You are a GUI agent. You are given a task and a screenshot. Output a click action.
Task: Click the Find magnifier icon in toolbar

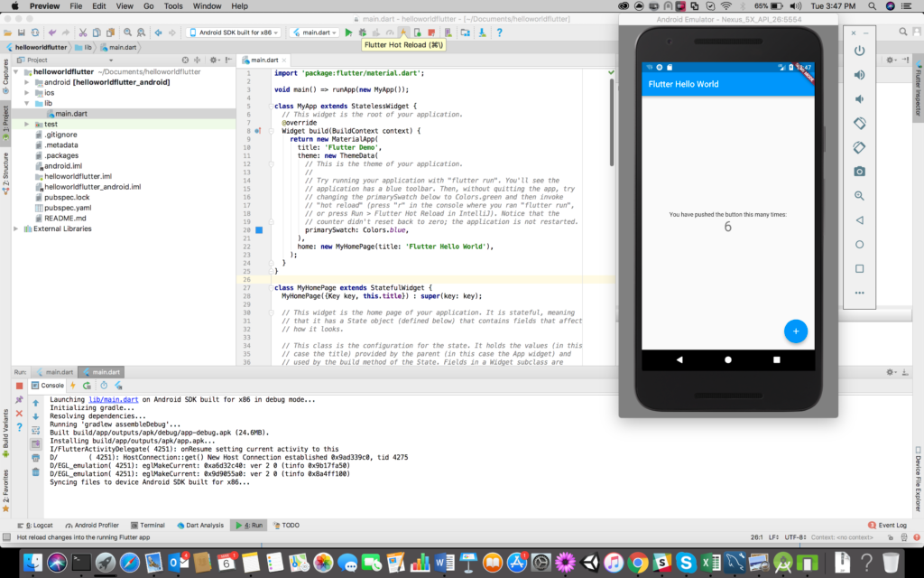point(127,33)
